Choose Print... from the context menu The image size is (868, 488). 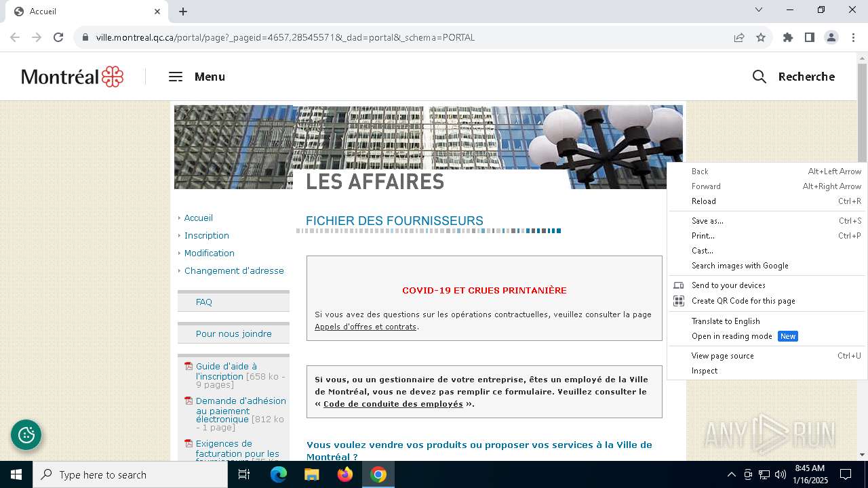(767, 236)
